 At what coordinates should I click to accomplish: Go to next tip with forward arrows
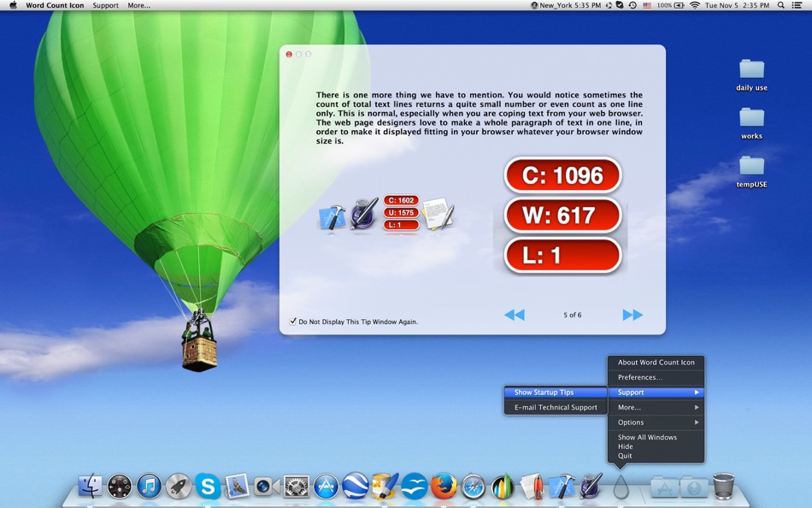pos(633,315)
